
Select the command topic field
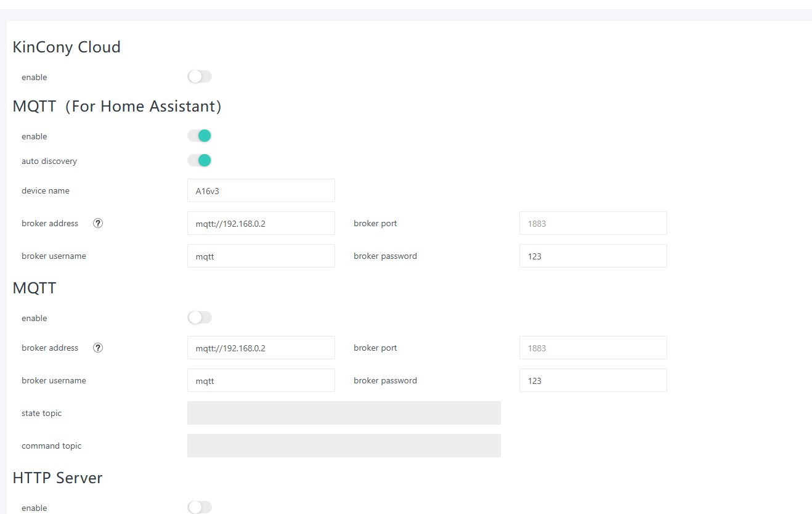click(344, 446)
